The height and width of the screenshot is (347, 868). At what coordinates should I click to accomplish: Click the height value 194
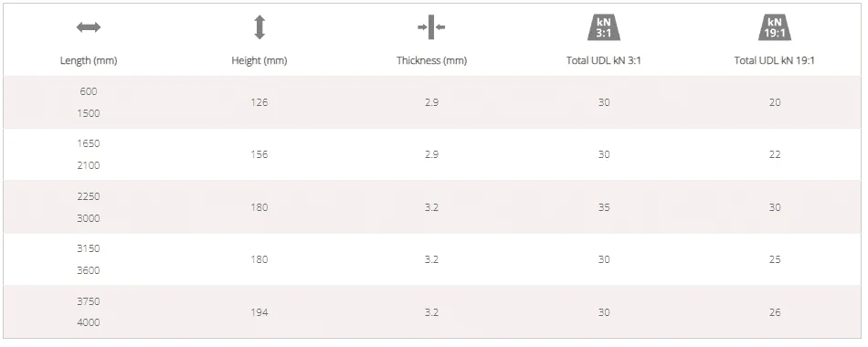pyautogui.click(x=259, y=312)
